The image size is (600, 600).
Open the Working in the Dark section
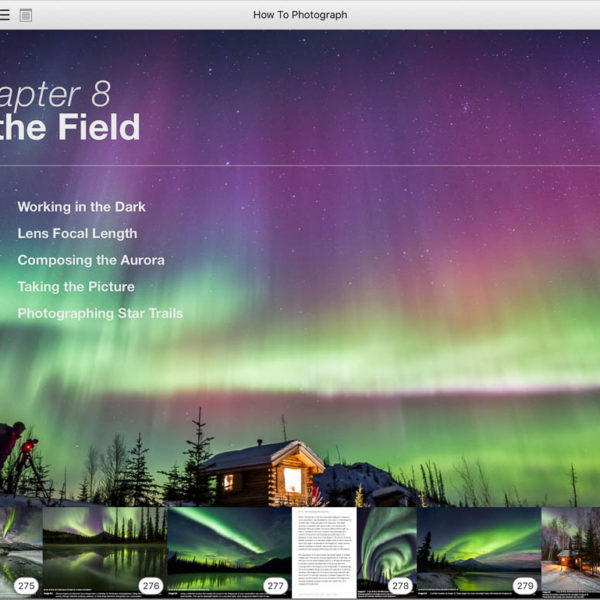pyautogui.click(x=82, y=207)
